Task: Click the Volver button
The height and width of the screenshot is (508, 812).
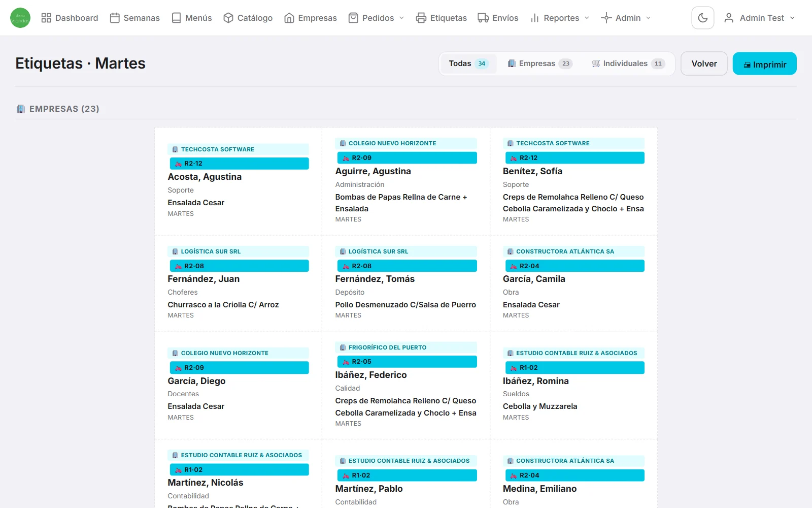Action: pyautogui.click(x=704, y=63)
